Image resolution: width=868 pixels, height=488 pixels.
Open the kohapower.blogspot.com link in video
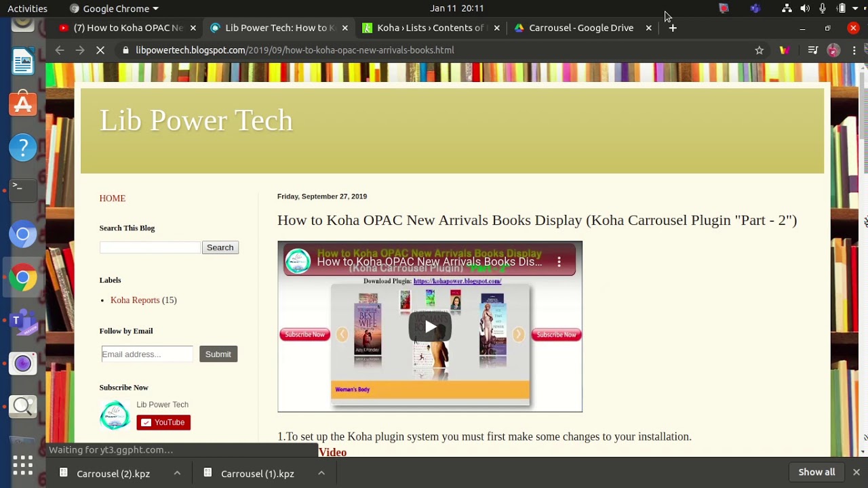457,281
